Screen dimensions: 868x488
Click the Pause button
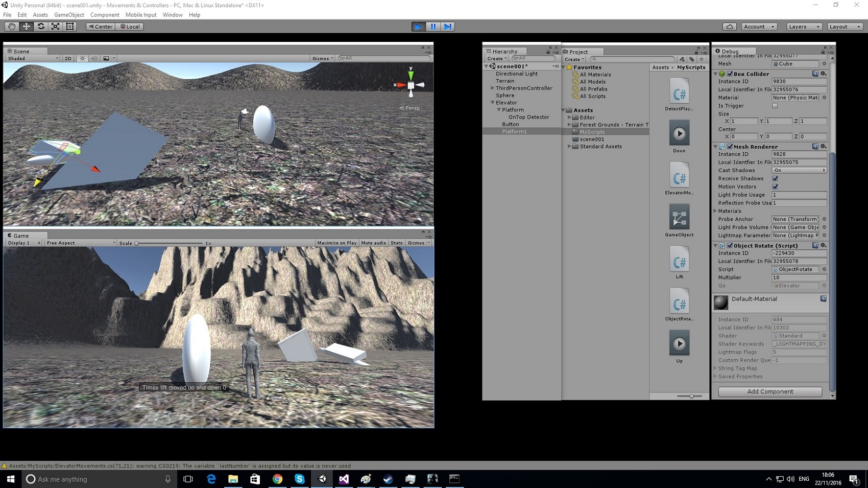pos(433,27)
